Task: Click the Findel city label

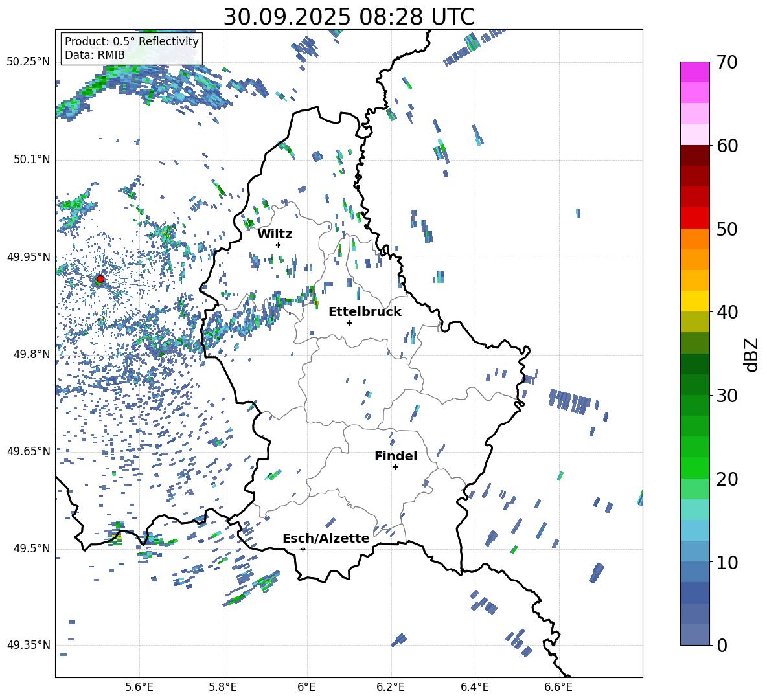Action: tap(396, 456)
